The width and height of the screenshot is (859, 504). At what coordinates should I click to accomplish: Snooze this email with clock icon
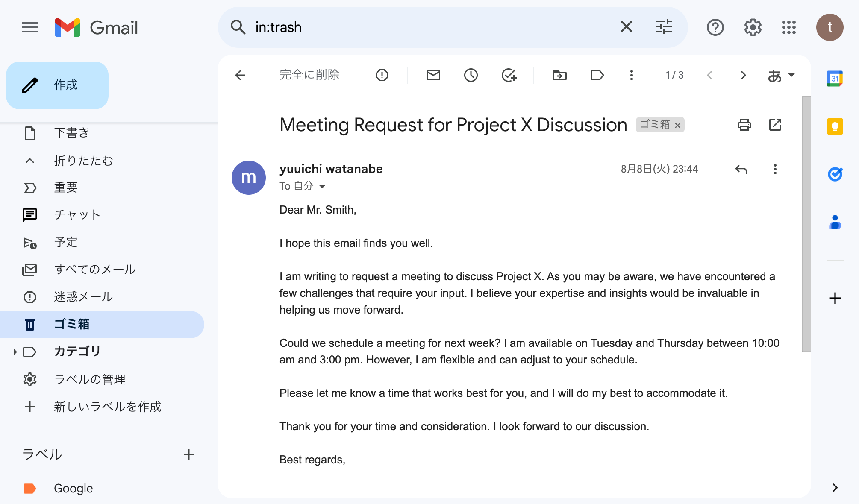point(471,75)
